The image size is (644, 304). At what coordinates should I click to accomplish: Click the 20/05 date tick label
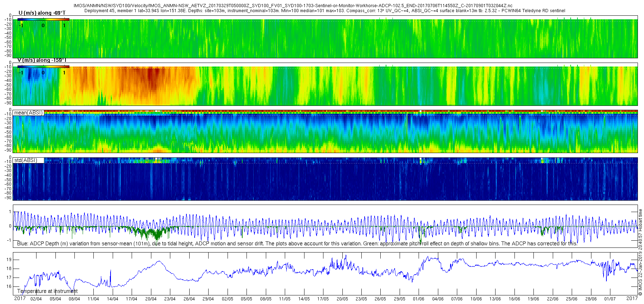pyautogui.click(x=342, y=299)
